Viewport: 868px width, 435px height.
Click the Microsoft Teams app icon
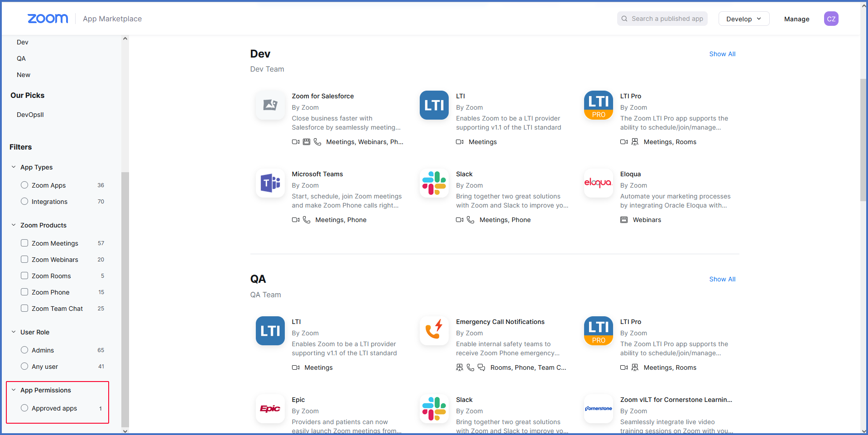coord(270,183)
